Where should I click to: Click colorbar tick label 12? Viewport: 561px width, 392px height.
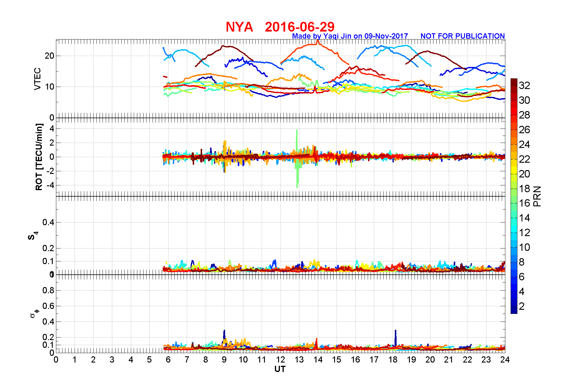pos(524,233)
